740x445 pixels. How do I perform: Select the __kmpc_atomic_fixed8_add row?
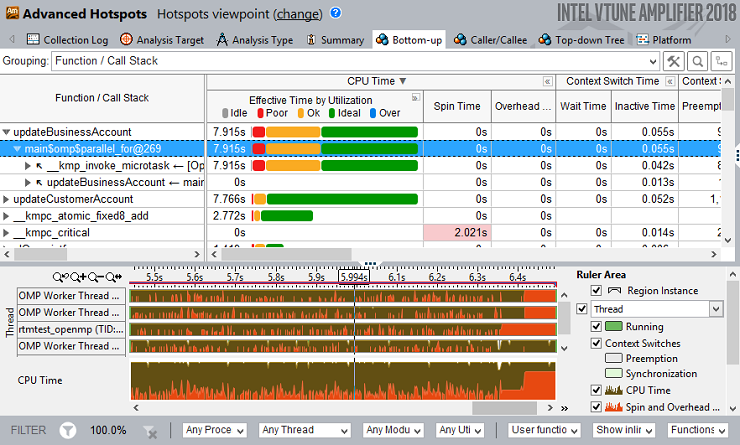80,216
